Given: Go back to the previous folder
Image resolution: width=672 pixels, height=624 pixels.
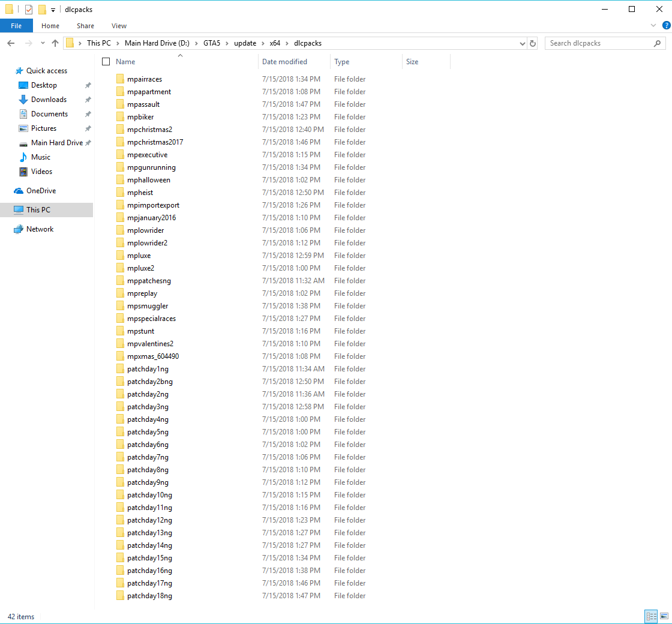Looking at the screenshot, I should [x=11, y=43].
